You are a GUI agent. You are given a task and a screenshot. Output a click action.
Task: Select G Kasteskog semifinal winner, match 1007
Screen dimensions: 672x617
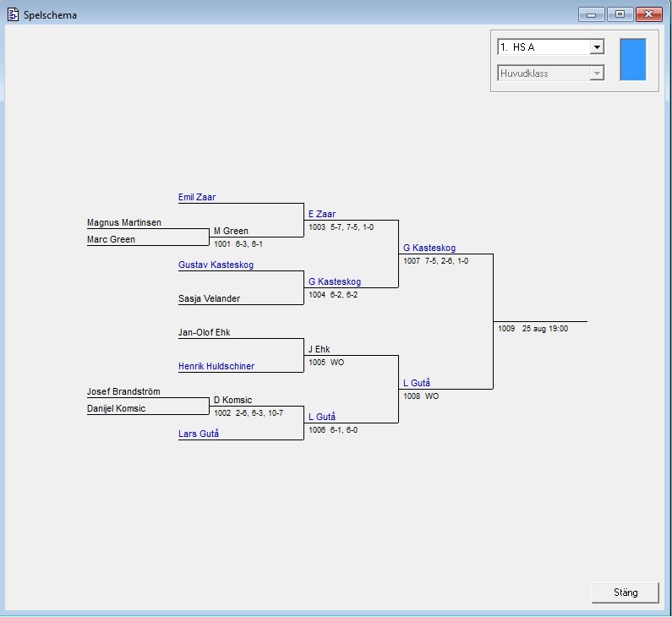click(429, 248)
